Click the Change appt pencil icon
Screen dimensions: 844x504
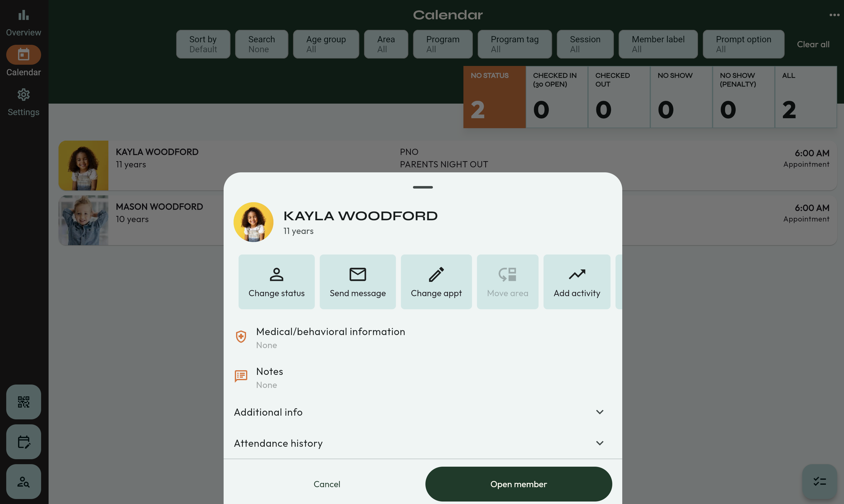(436, 274)
